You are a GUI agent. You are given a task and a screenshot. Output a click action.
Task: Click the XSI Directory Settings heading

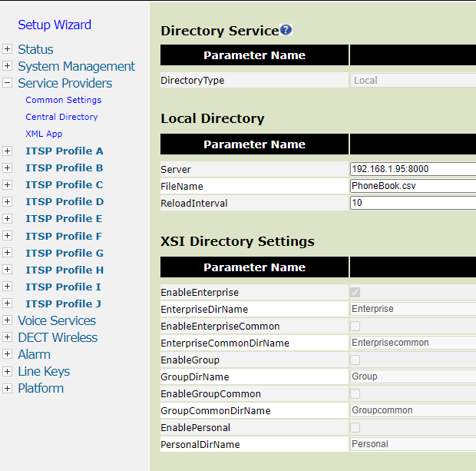pos(237,241)
